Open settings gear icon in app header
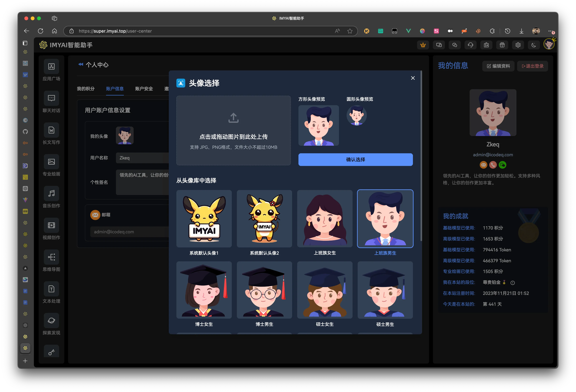The width and height of the screenshot is (576, 392). (518, 45)
